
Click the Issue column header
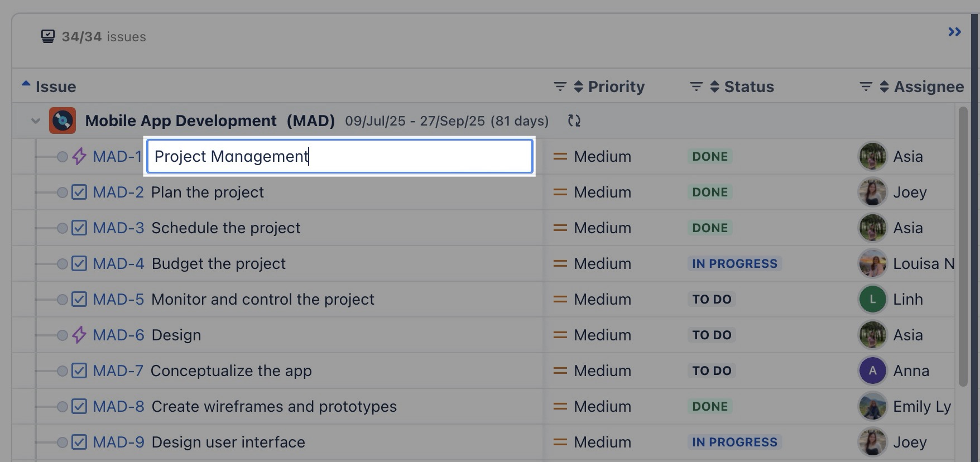[55, 86]
